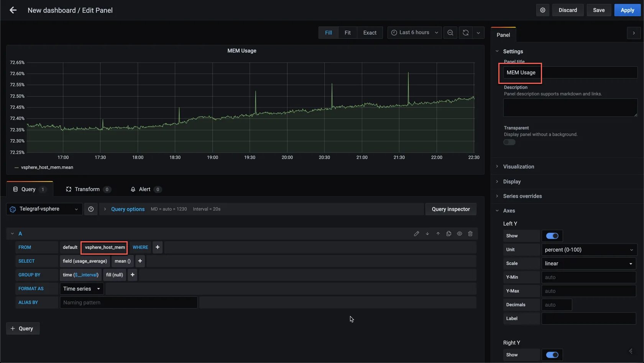Refresh the dashboard panel

click(465, 33)
